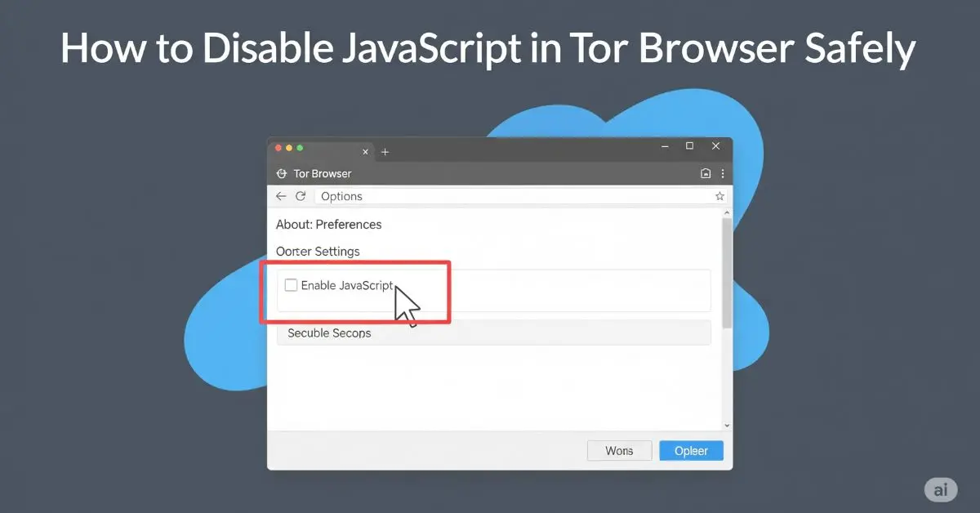Minimize window with the dash icon

(663, 145)
